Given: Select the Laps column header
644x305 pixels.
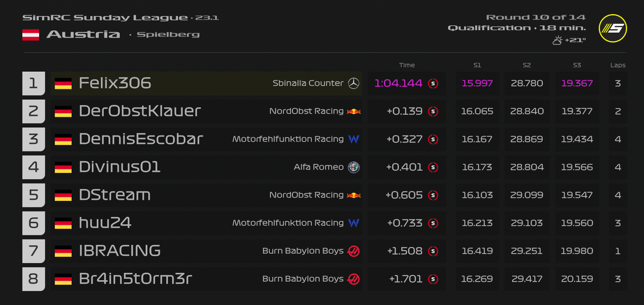Looking at the screenshot, I should pyautogui.click(x=617, y=65).
